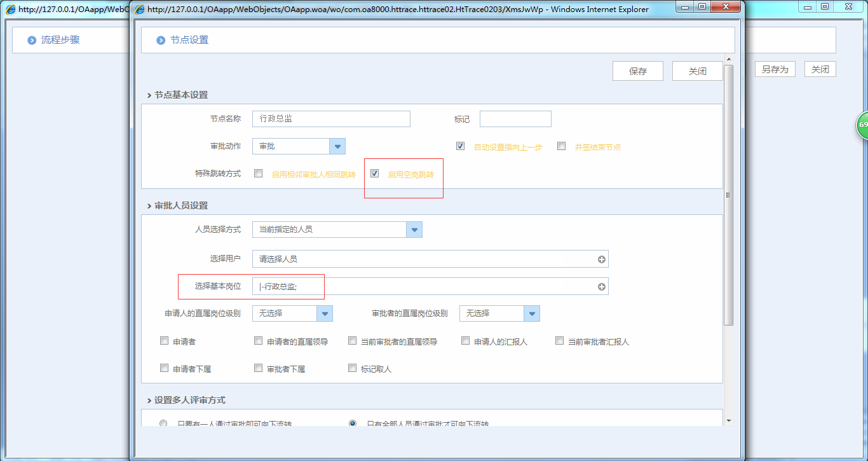868x461 pixels.
Task: Click the green 69 badge on the right edge
Action: coord(864,125)
